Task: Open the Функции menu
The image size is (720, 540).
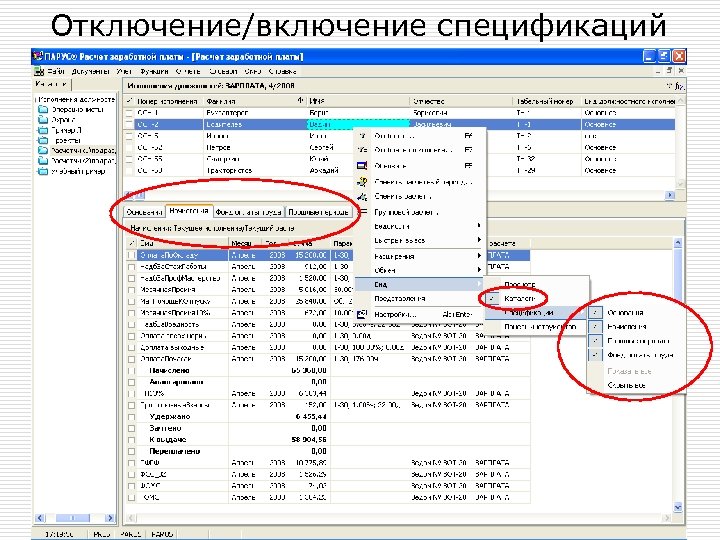Action: [155, 71]
